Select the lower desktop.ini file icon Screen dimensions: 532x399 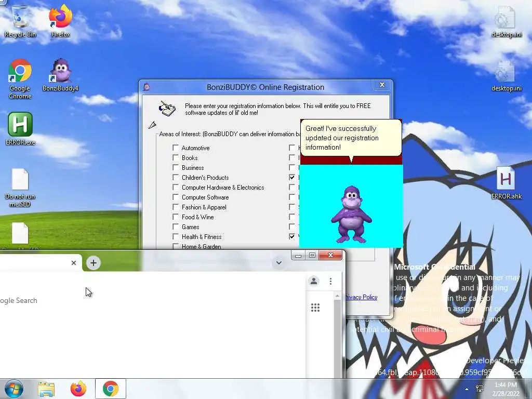tap(506, 76)
